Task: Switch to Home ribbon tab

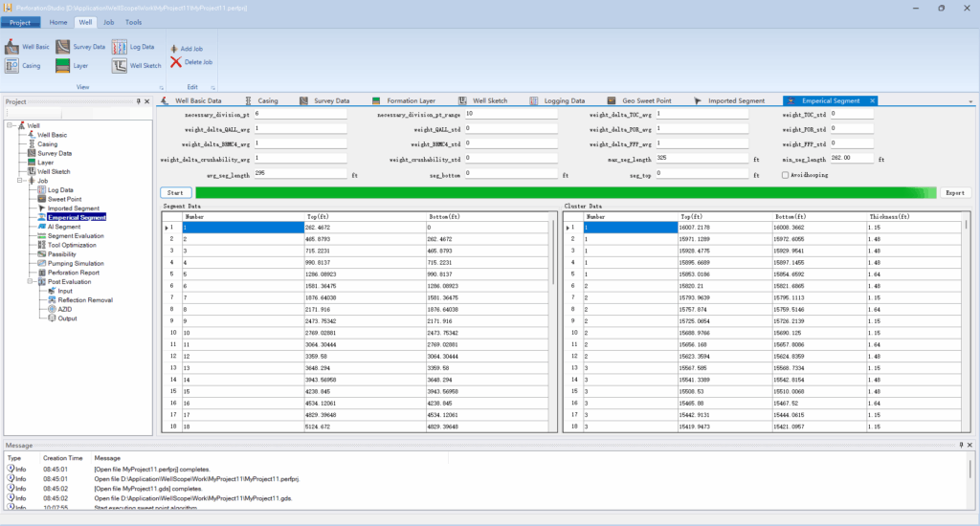Action: [58, 23]
